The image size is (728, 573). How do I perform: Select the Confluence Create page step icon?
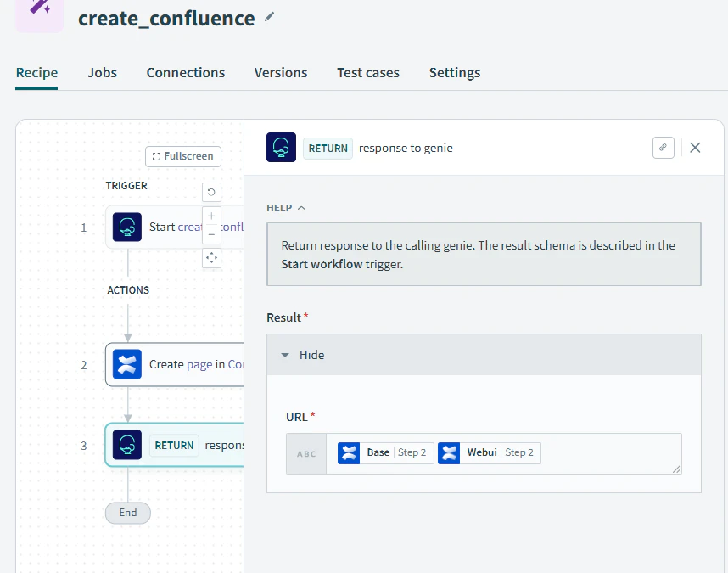[127, 364]
